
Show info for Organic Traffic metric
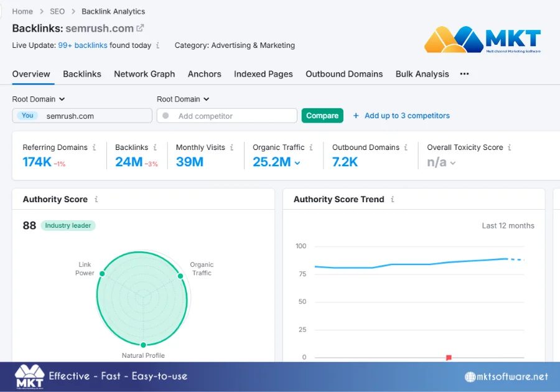click(311, 147)
